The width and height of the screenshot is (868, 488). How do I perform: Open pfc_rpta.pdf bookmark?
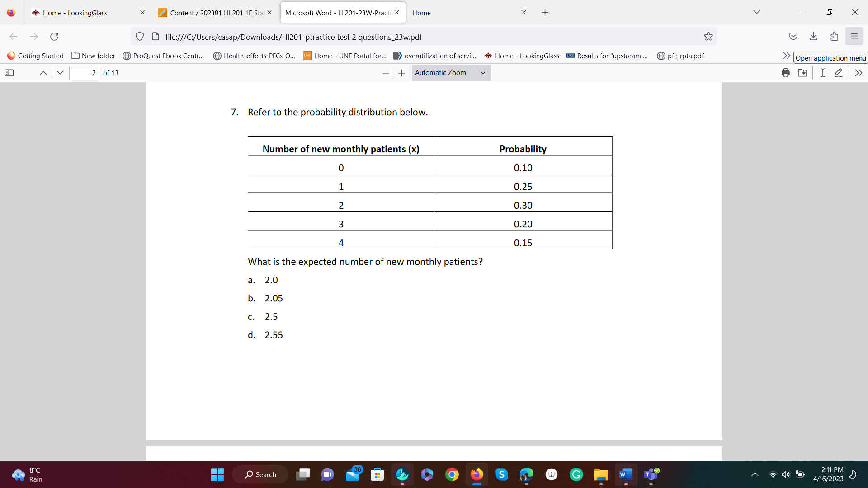(x=680, y=56)
